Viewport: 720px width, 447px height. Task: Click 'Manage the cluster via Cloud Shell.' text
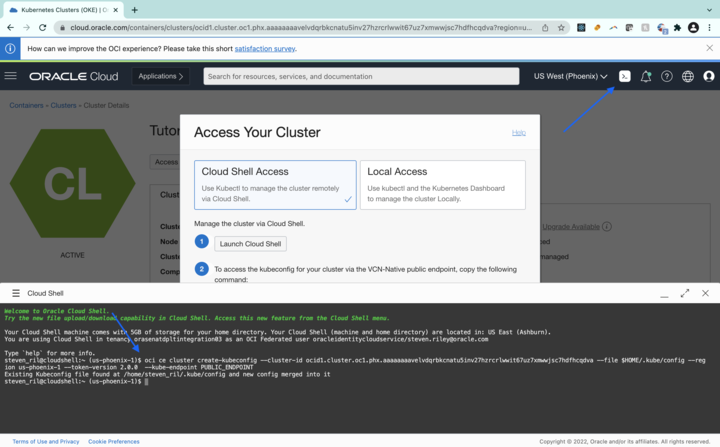(249, 224)
